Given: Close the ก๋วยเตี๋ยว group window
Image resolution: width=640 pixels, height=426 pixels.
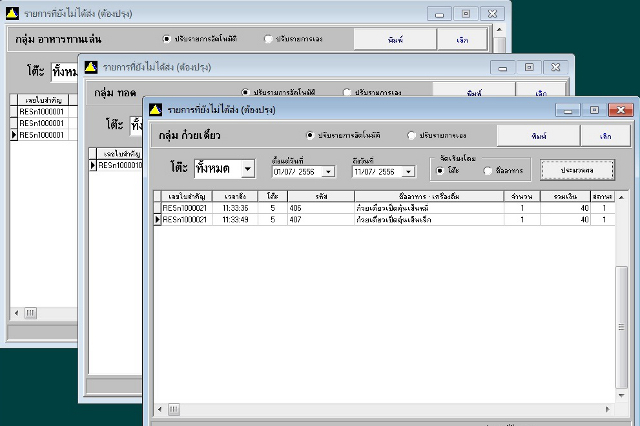Looking at the screenshot, I should (x=621, y=110).
